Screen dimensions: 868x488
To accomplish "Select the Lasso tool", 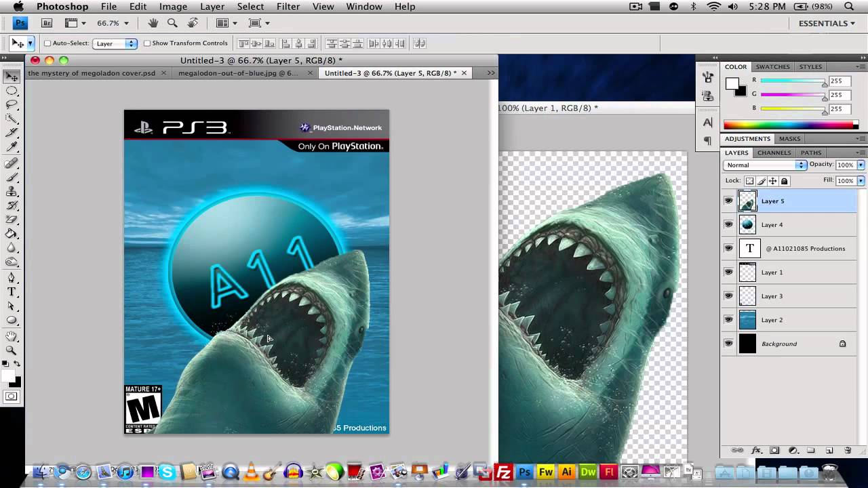I will click(12, 105).
